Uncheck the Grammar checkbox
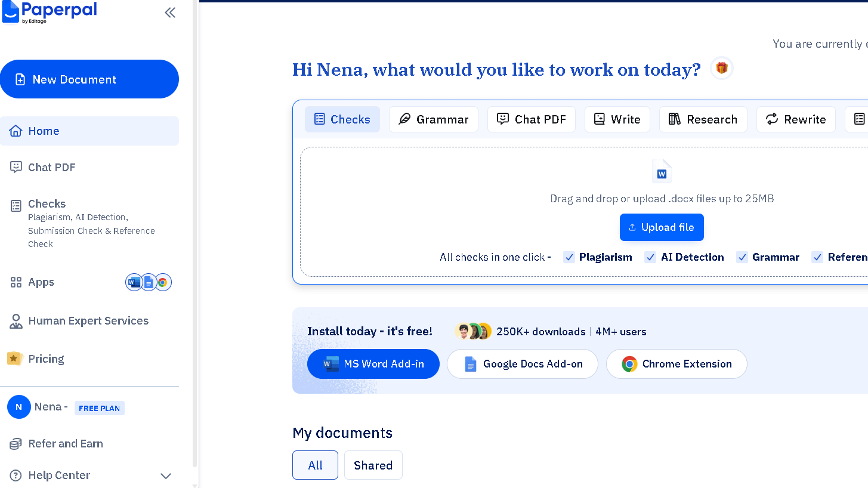Image resolution: width=868 pixels, height=488 pixels. (742, 257)
